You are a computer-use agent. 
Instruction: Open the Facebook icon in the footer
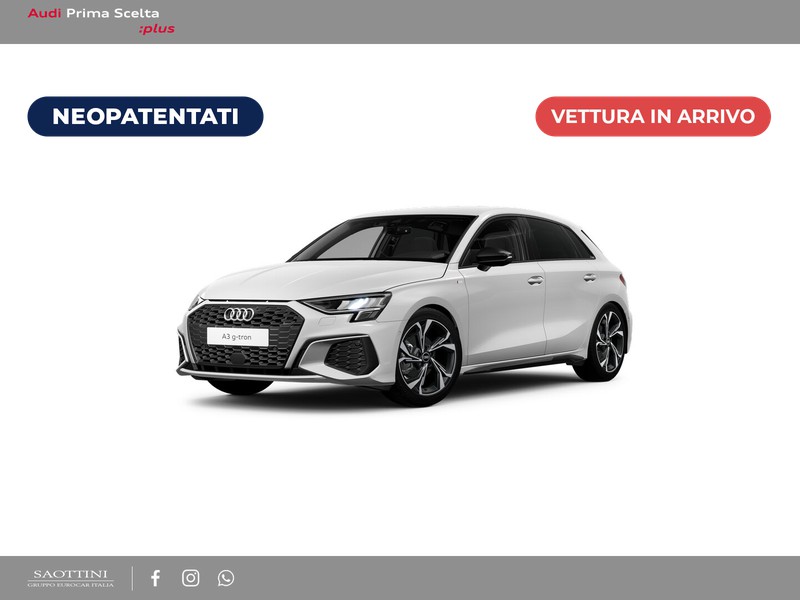click(155, 578)
